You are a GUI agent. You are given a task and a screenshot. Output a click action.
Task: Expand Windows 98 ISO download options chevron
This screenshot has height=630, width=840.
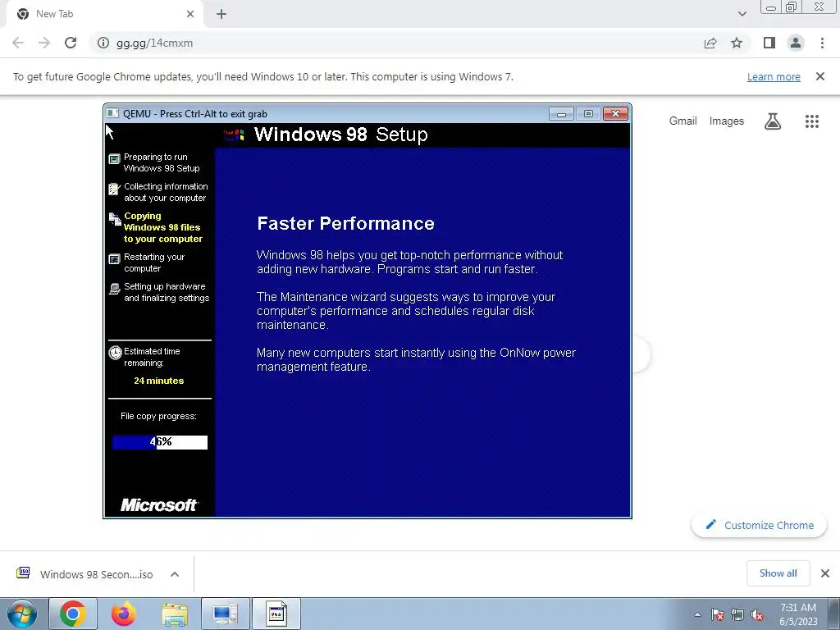(175, 574)
